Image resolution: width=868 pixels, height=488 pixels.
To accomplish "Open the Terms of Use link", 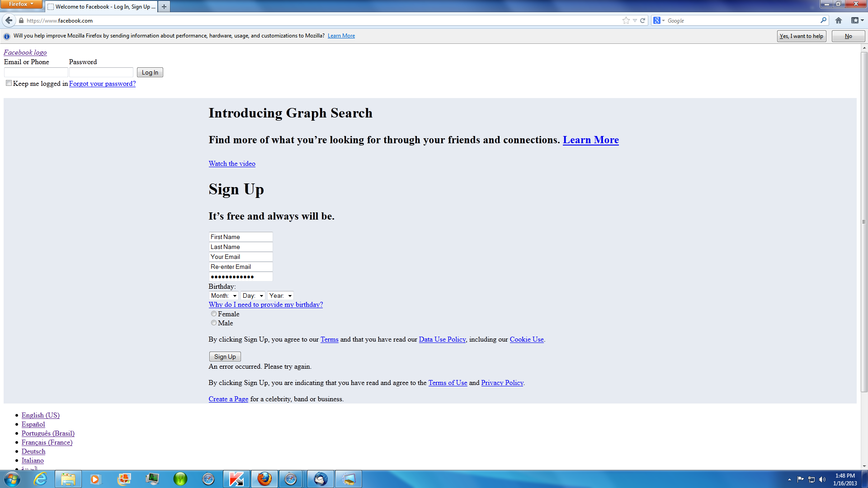I will click(448, 383).
